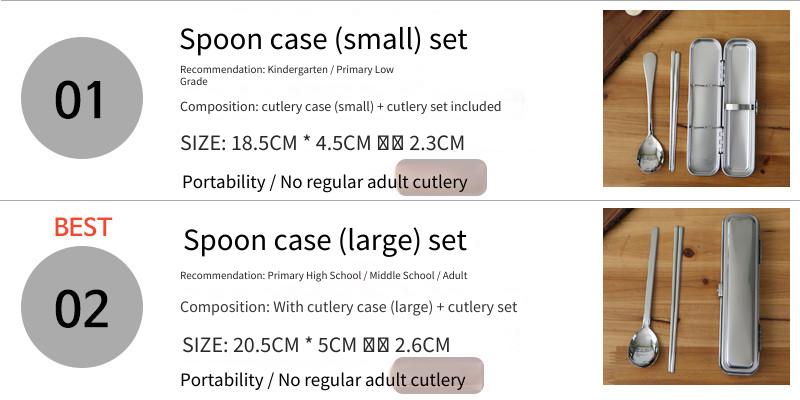Click the gray 02 circle badge

(x=82, y=307)
